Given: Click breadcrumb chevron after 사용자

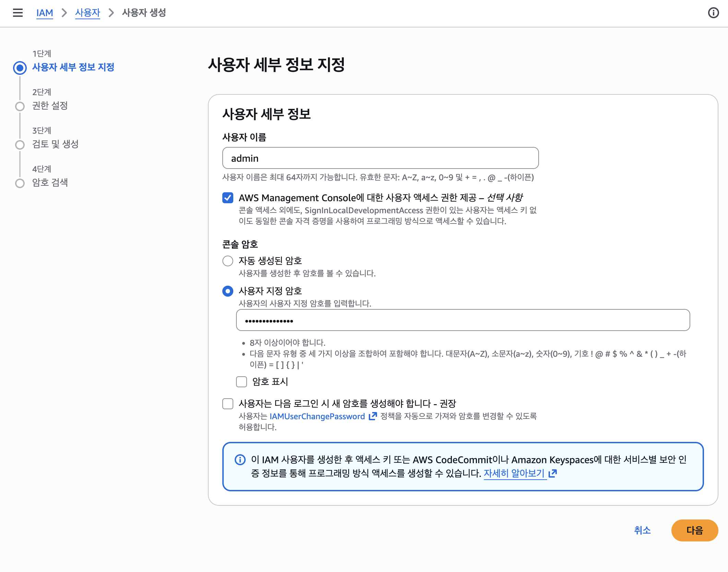Looking at the screenshot, I should 111,13.
